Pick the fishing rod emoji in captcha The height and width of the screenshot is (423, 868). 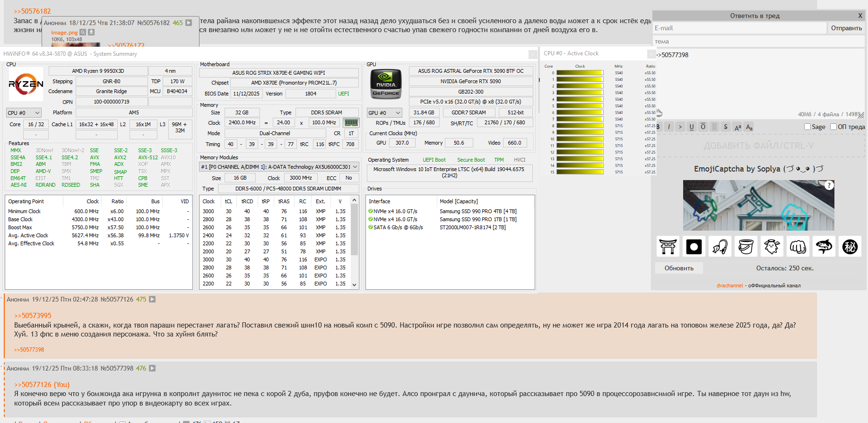point(720,246)
